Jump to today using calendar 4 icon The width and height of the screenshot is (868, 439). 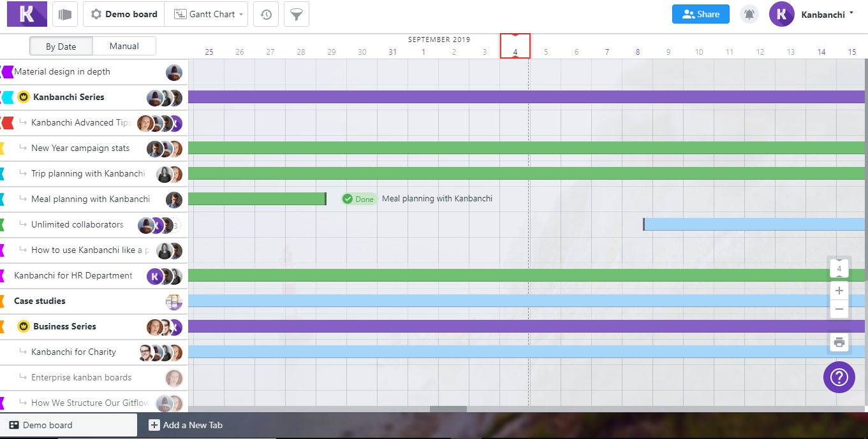coord(839,268)
